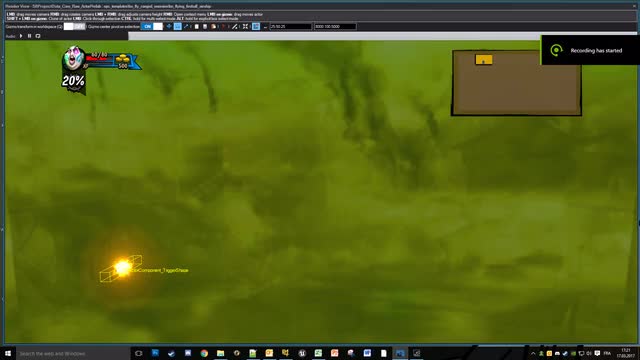Click the audio loop icon
This screenshot has height=360, width=640.
(38, 36)
